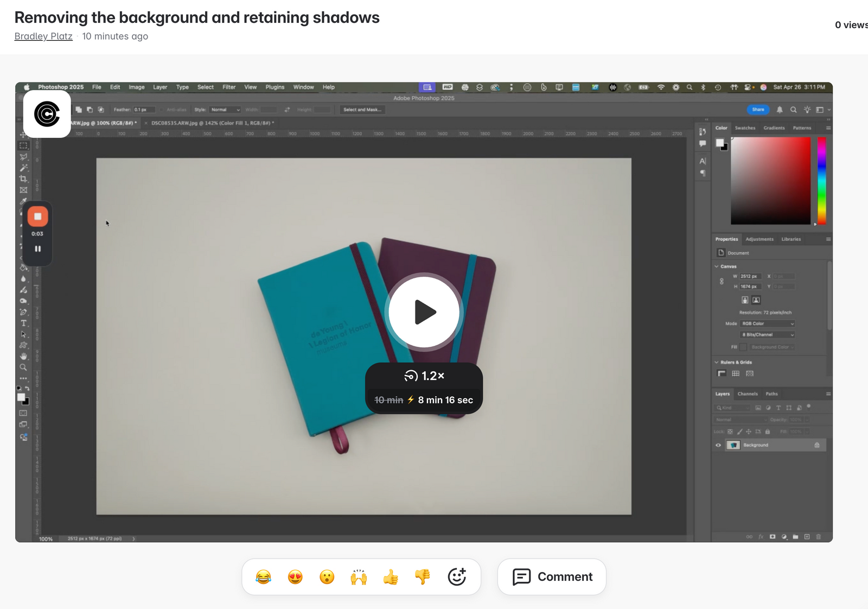Open the Select and Mask workspace
Screen dimensions: 868x609
point(361,109)
